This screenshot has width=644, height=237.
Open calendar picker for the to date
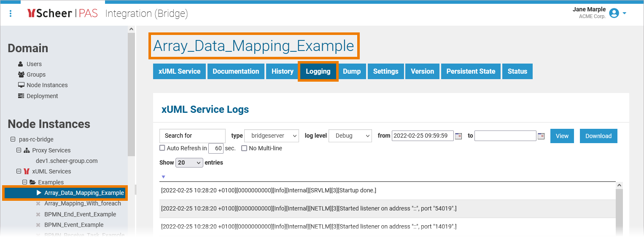pos(541,136)
